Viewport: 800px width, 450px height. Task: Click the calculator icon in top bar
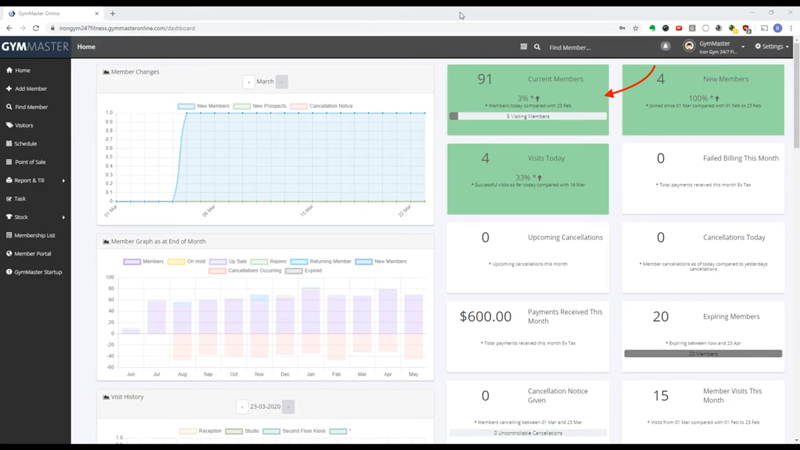(523, 46)
